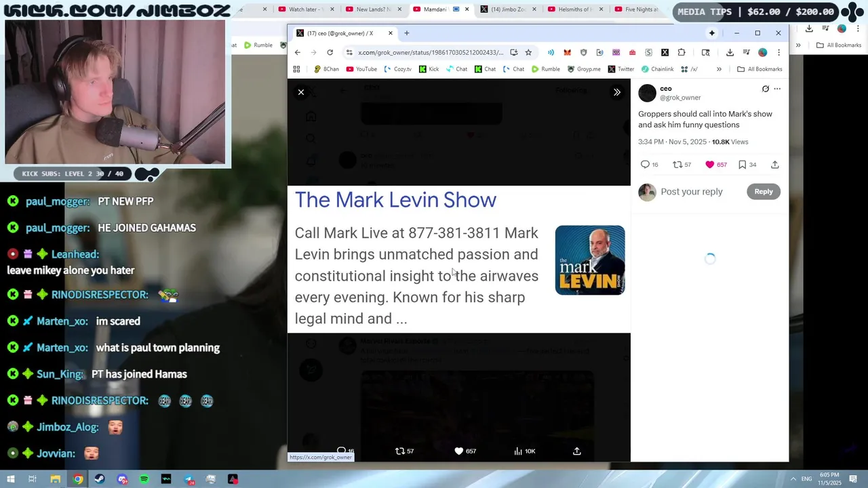Reload the X page
Viewport: 868px width, 488px height.
[330, 52]
